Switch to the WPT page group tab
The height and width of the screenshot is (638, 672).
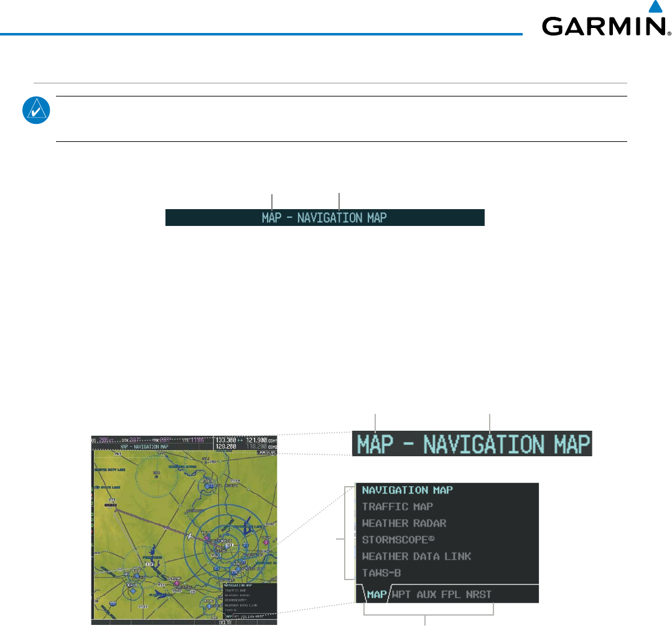(x=401, y=594)
